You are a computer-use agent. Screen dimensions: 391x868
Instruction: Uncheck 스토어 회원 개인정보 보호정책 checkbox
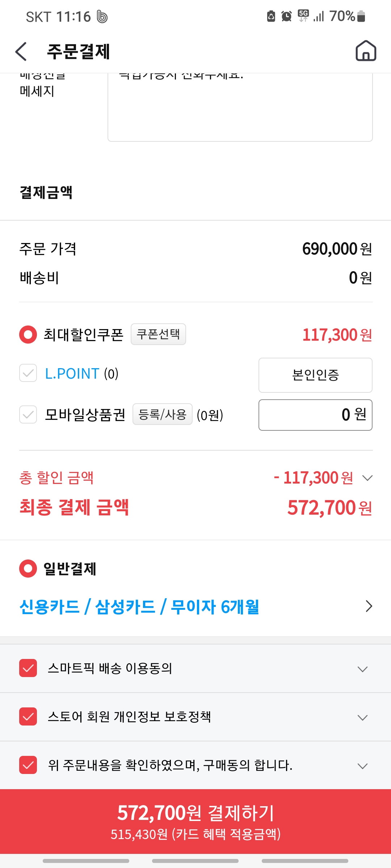tap(28, 716)
